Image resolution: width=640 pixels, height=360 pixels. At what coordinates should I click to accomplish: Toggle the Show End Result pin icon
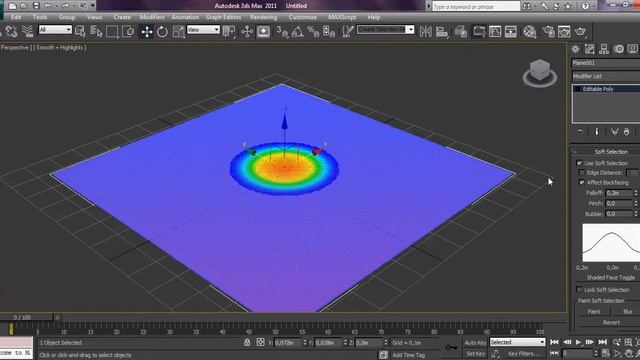[597, 131]
